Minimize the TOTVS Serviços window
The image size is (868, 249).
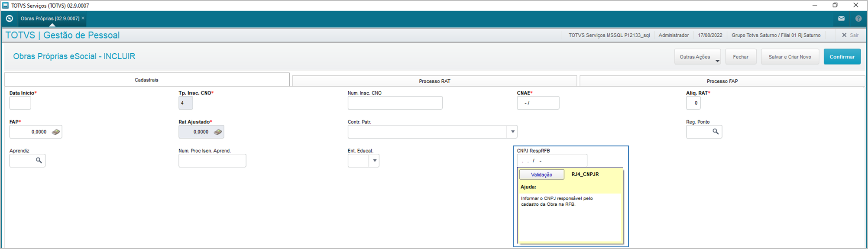[814, 5]
